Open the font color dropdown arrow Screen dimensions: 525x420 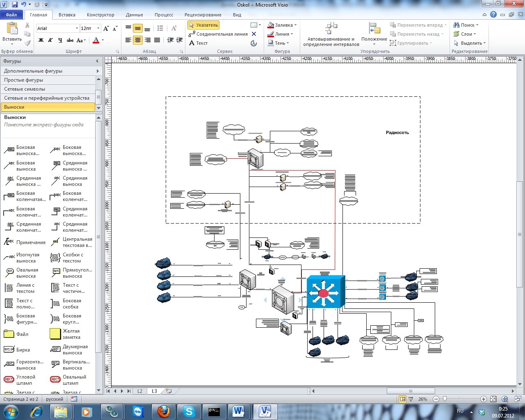(x=103, y=40)
